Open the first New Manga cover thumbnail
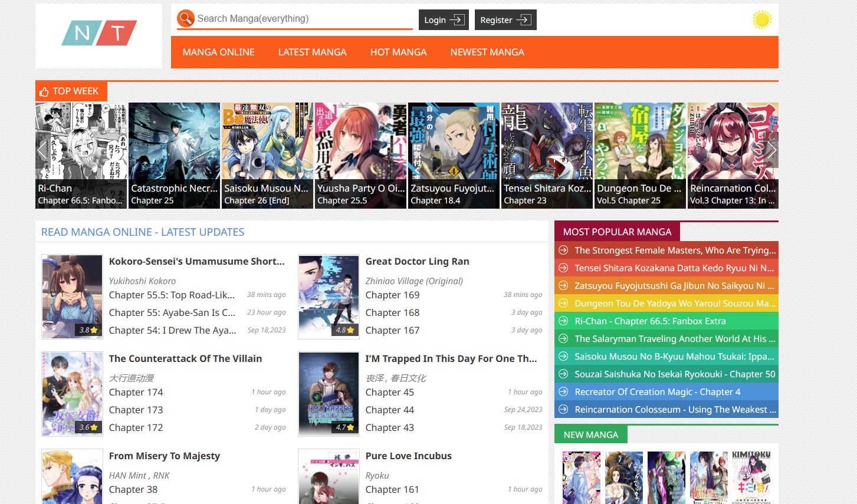The height and width of the screenshot is (504, 857). pyautogui.click(x=582, y=477)
